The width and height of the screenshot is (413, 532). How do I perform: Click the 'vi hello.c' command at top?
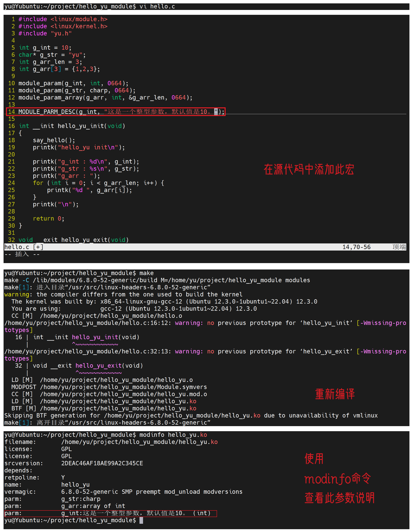pos(157,6)
